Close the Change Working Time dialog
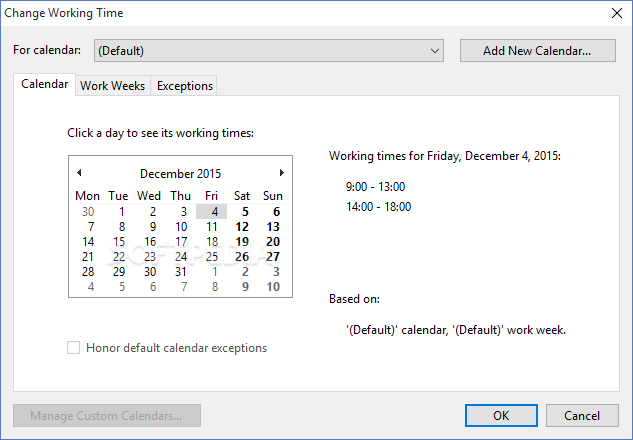The height and width of the screenshot is (440, 633). coord(616,12)
